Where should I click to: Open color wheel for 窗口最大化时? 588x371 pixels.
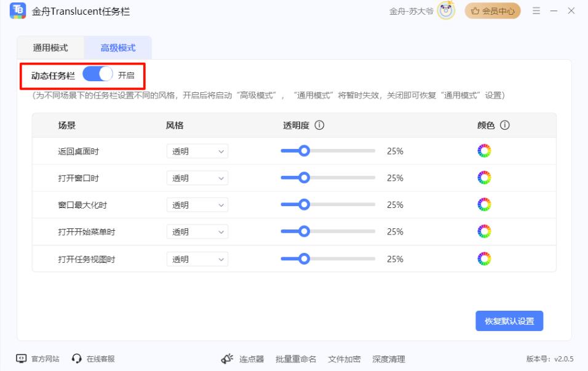(x=484, y=204)
